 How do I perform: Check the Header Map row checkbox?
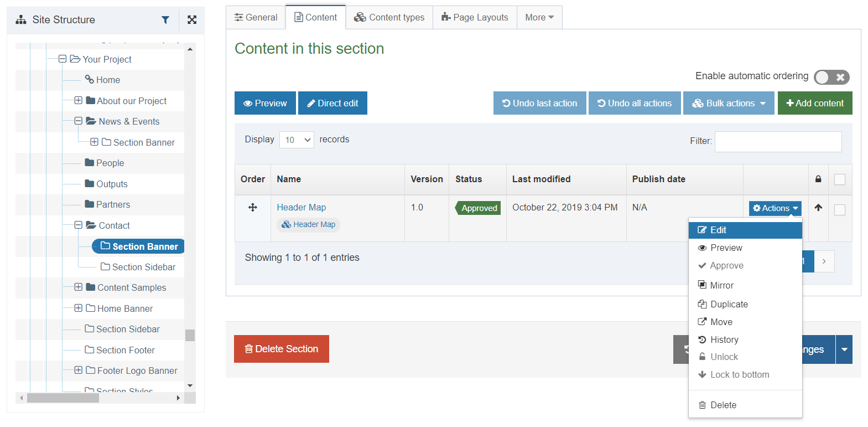(x=839, y=210)
